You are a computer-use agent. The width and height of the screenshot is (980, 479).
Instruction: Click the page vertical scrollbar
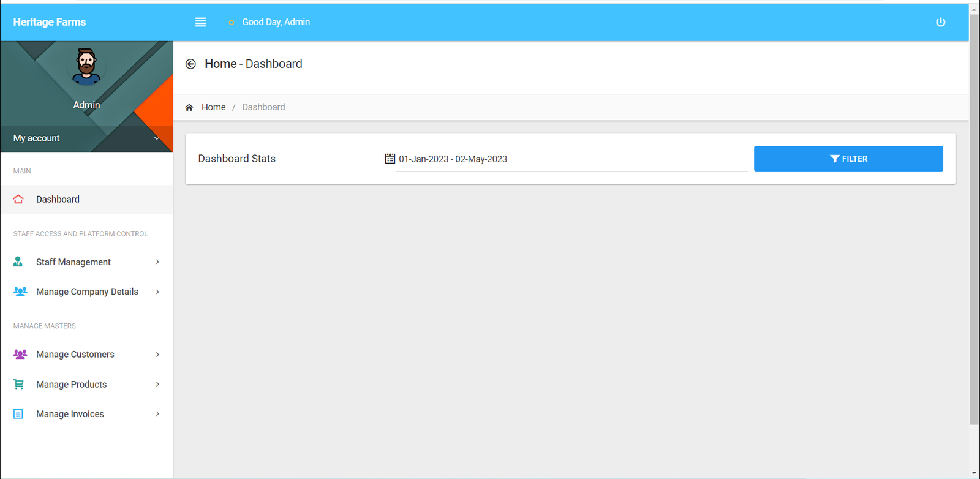click(974, 219)
